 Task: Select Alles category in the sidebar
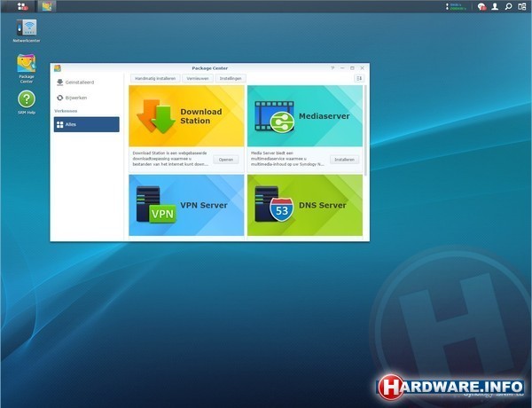[x=87, y=124]
